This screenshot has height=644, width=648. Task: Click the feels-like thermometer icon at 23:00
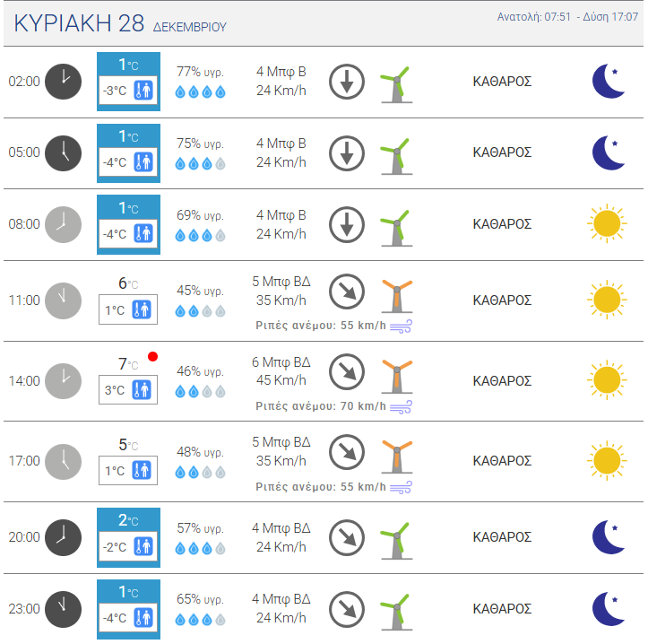(143, 617)
